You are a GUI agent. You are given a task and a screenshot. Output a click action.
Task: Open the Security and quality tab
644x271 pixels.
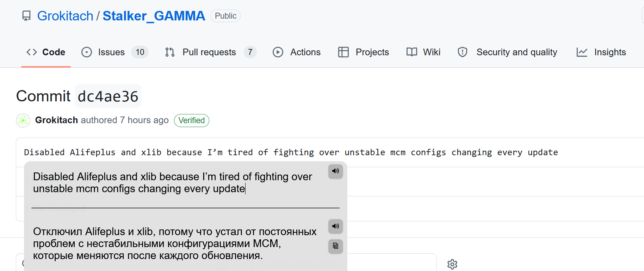point(507,52)
